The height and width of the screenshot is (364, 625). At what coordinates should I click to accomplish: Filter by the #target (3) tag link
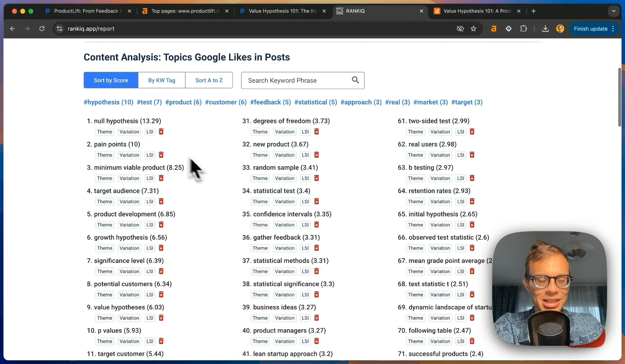pyautogui.click(x=467, y=102)
